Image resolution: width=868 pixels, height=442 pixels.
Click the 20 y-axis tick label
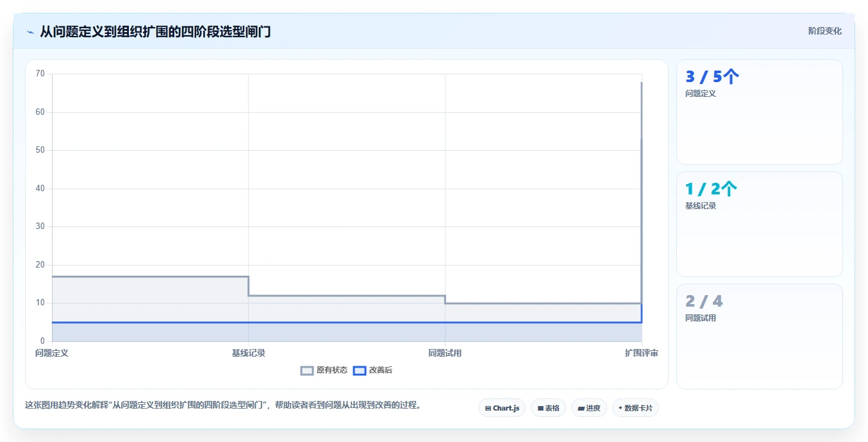40,265
